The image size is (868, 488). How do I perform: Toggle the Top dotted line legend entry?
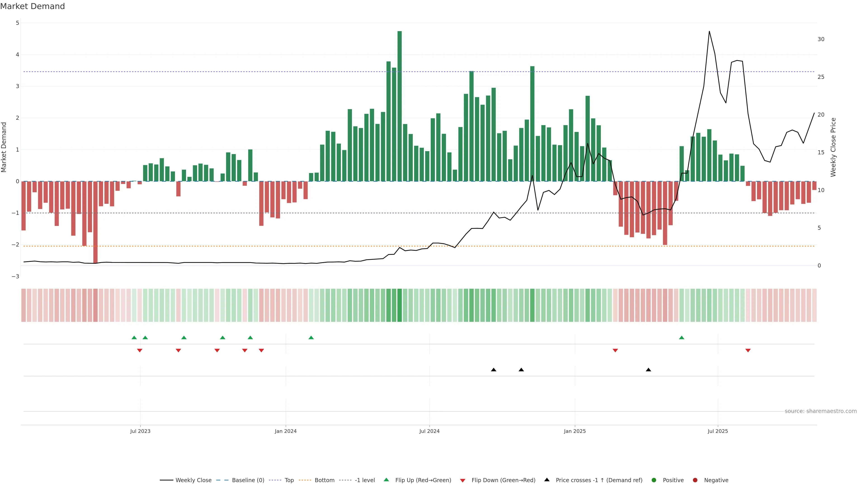coord(289,480)
